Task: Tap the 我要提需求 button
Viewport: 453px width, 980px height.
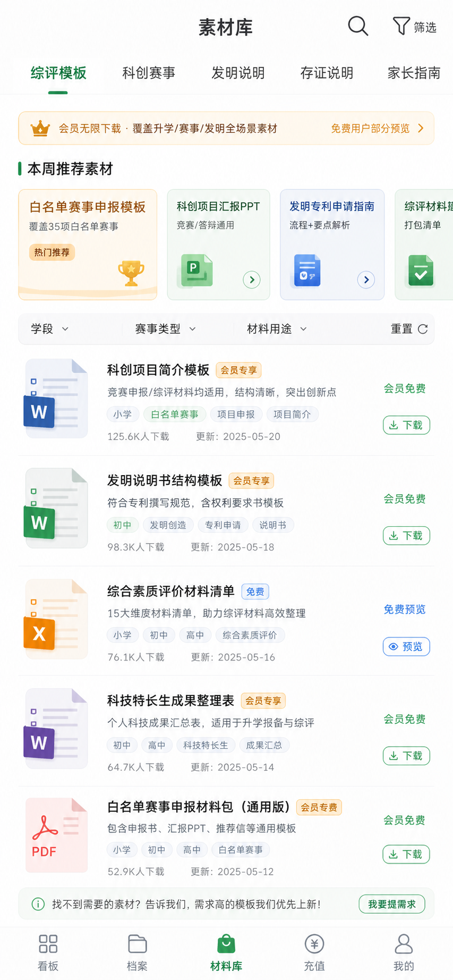Action: pos(392,904)
